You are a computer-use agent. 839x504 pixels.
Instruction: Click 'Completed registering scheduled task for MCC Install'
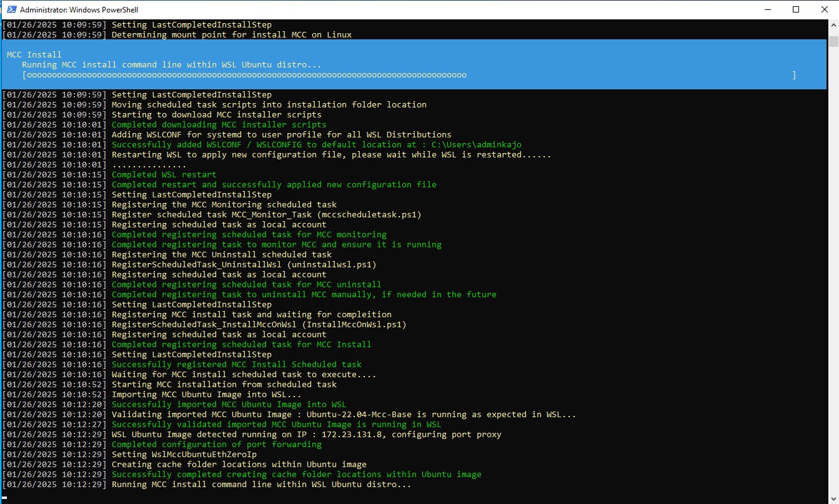click(242, 345)
